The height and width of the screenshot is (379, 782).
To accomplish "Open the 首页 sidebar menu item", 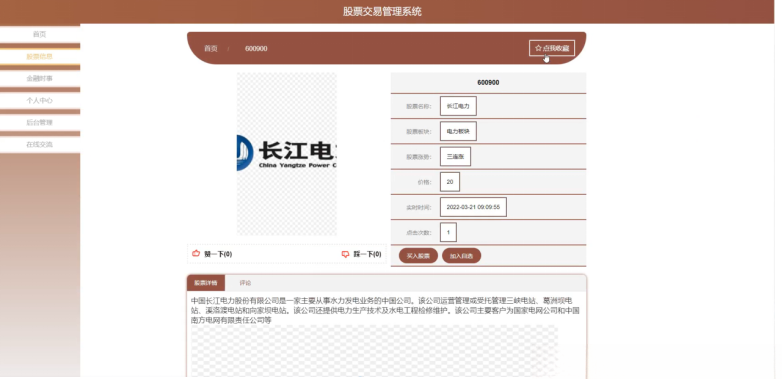I will (39, 34).
